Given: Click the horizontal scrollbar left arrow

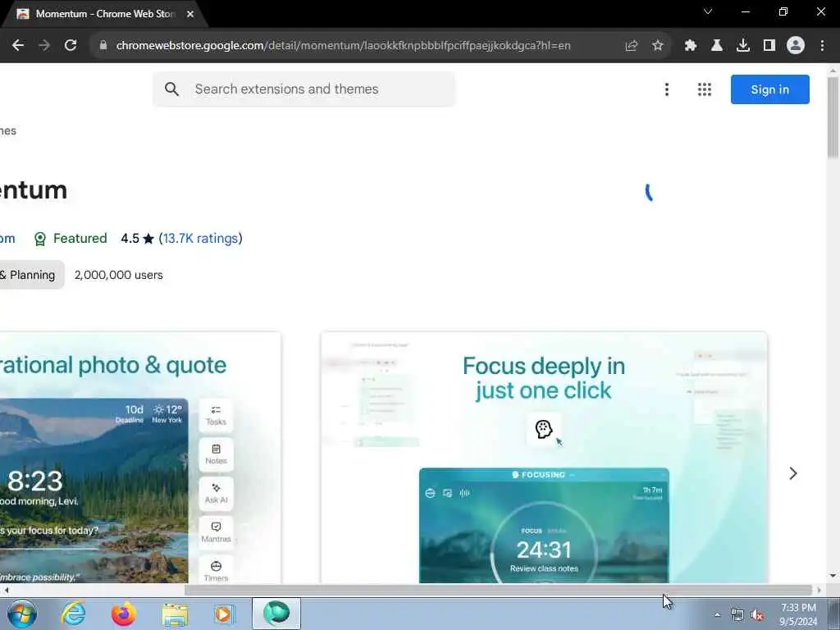Looking at the screenshot, I should [7, 590].
